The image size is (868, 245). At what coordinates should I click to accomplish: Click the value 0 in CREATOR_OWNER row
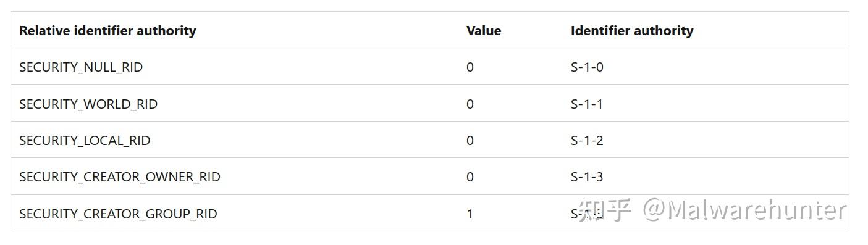[x=470, y=177]
